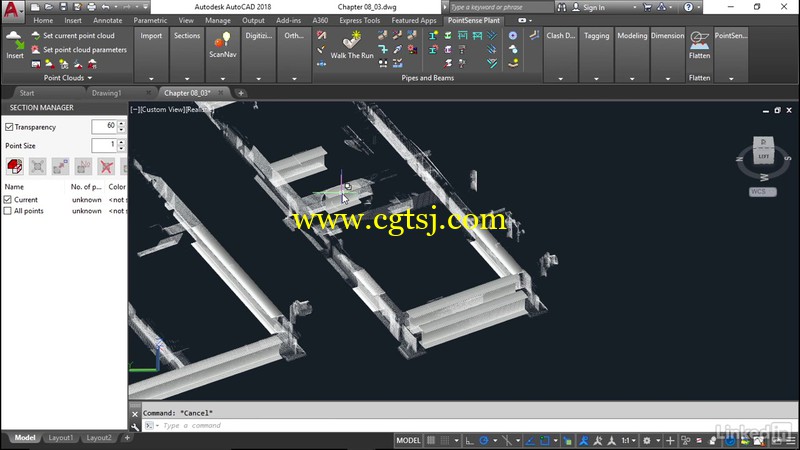Add a new drawing tab with plus
Viewport: 800px width, 450px height.
coord(240,93)
